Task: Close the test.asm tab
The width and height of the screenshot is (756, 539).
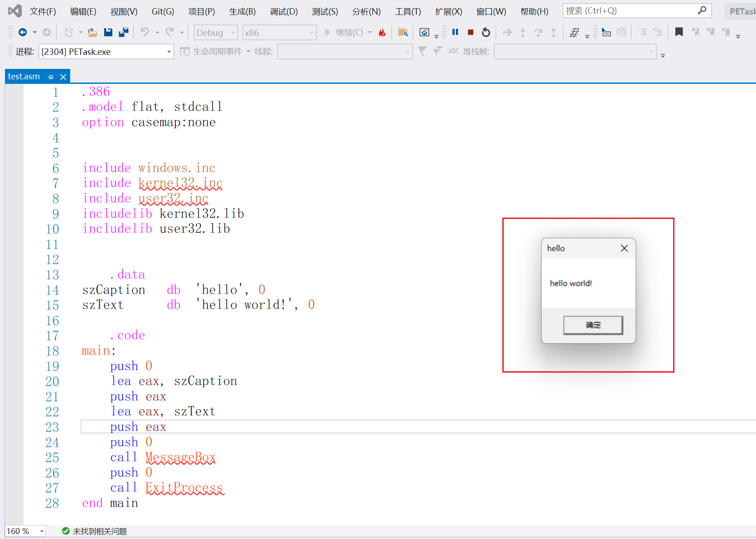Action: (63, 77)
